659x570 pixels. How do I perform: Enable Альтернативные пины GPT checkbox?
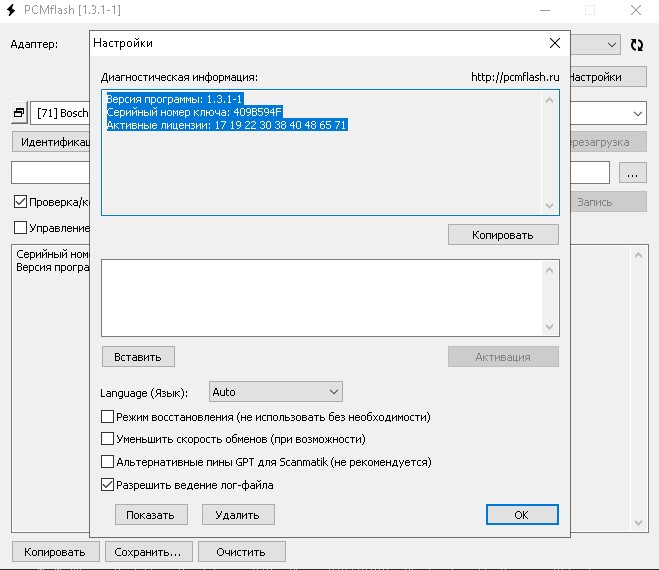[108, 462]
